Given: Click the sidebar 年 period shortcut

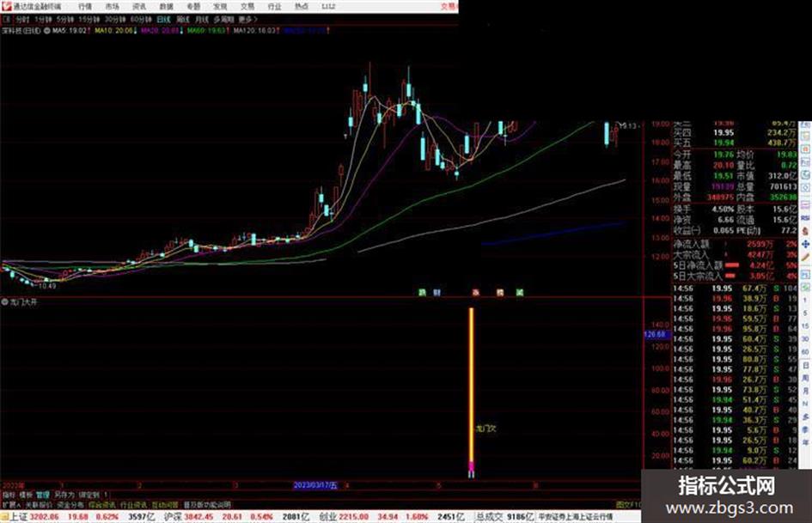Looking at the screenshot, I should tap(805, 443).
